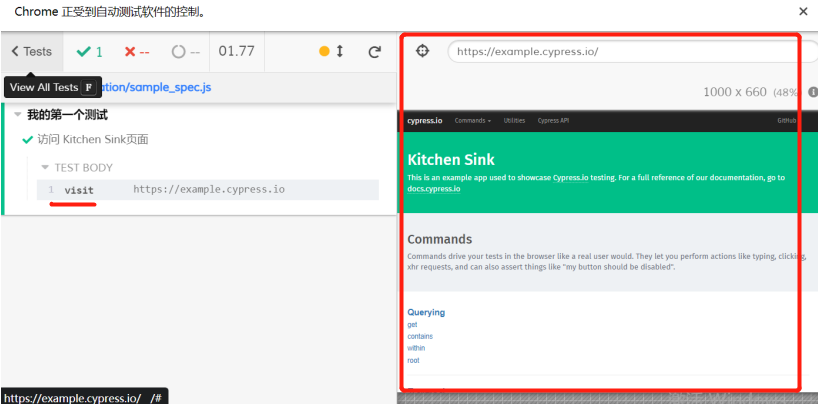
Task: Click the Kitchen Sink heading
Action: [451, 159]
